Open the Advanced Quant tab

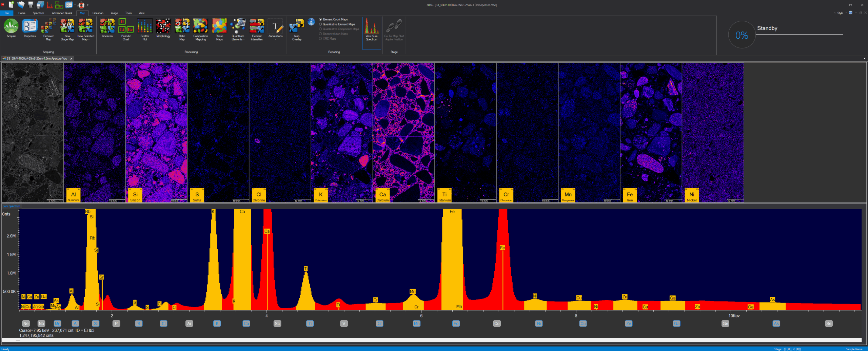(62, 13)
